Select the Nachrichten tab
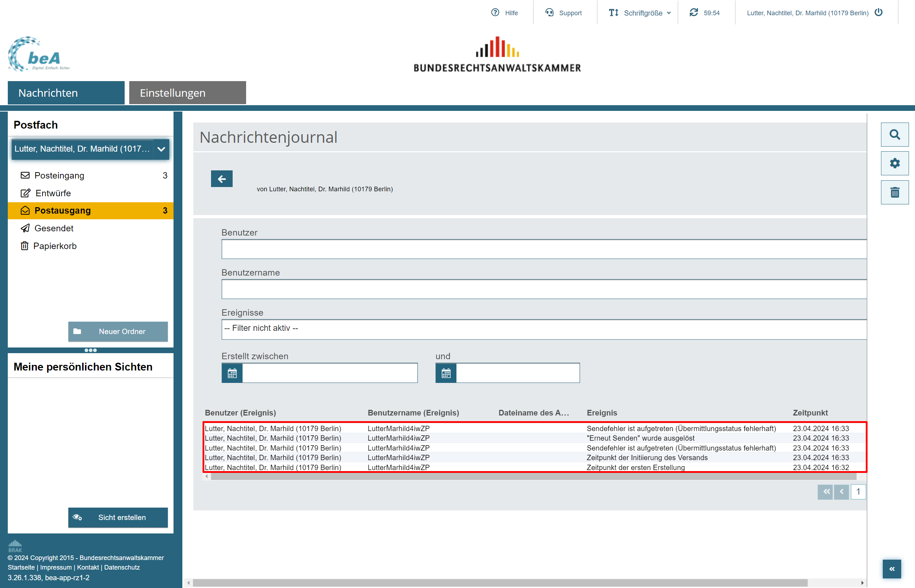 [66, 93]
